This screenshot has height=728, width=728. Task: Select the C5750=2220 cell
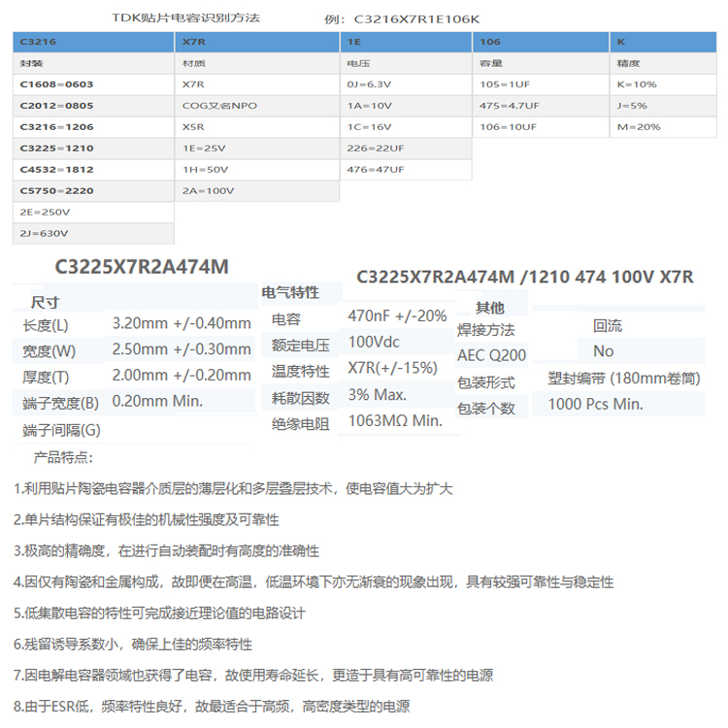coord(93,191)
